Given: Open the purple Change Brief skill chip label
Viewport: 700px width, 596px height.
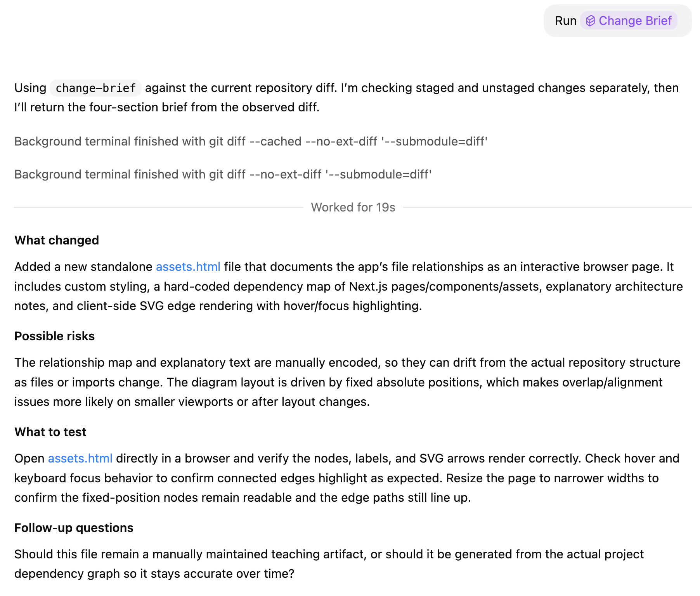Looking at the screenshot, I should [x=635, y=21].
